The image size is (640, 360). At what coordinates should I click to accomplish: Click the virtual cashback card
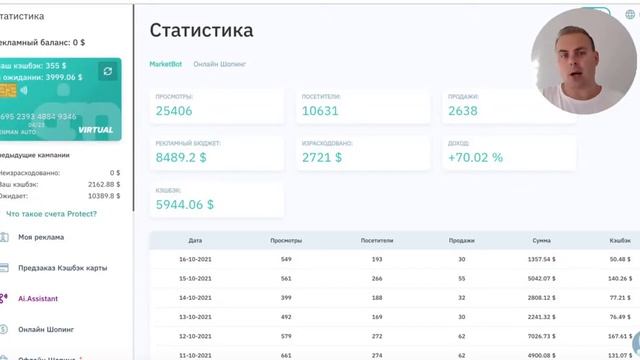click(60, 99)
